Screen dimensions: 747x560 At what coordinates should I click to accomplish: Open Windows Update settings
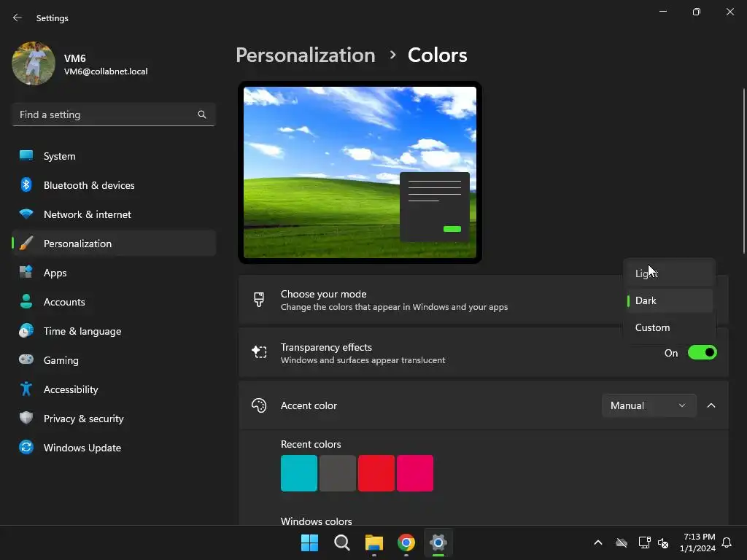pyautogui.click(x=114, y=448)
